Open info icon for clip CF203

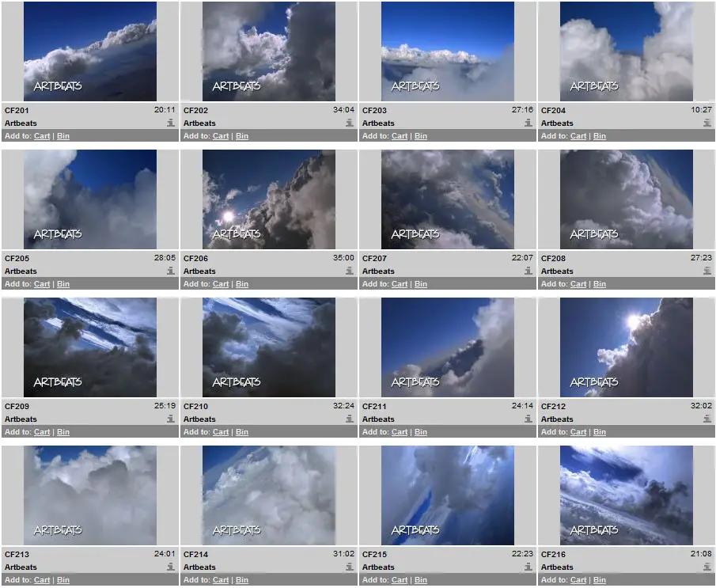(528, 123)
